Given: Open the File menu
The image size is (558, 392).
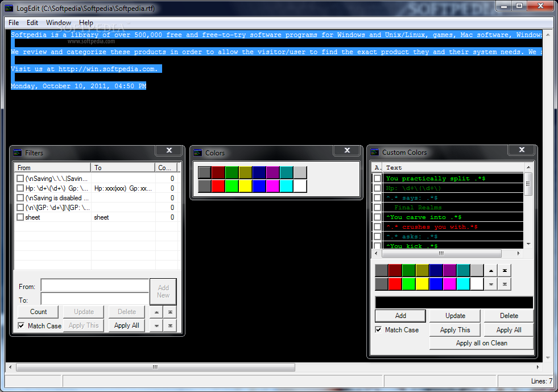Looking at the screenshot, I should pos(14,22).
